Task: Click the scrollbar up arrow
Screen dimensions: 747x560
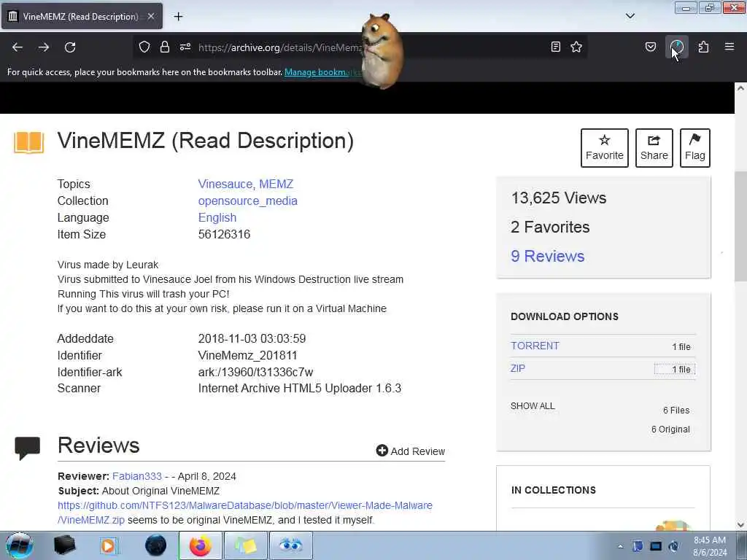Action: 740,88
